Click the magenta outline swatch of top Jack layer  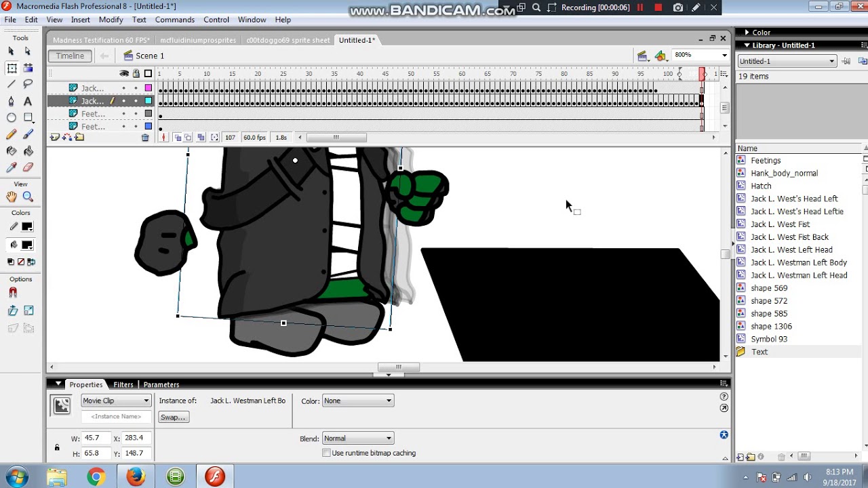coord(149,88)
